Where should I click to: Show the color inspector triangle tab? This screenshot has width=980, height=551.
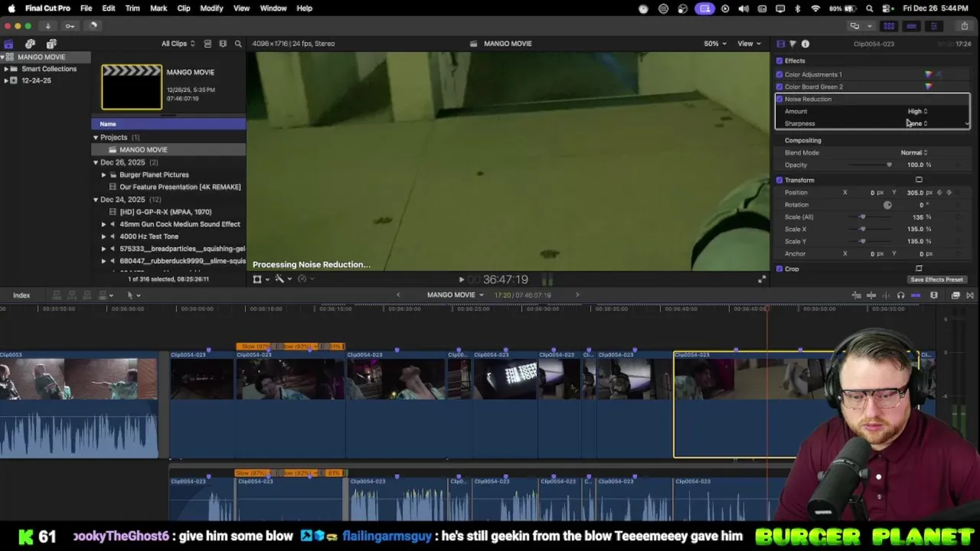point(792,44)
